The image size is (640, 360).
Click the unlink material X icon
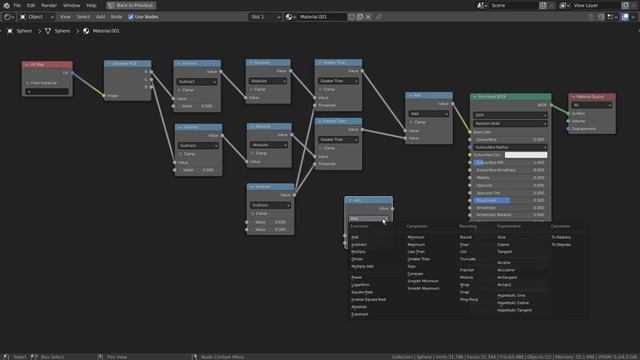(x=368, y=17)
